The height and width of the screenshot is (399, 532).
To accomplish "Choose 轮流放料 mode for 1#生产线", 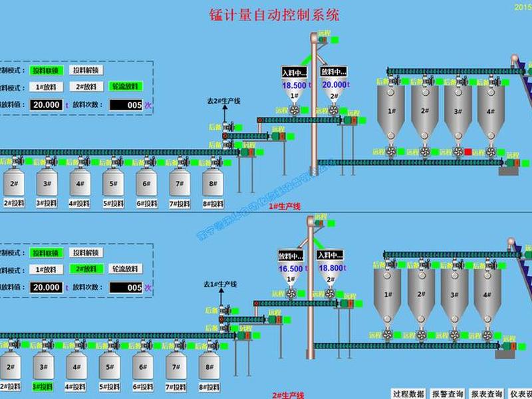I will [126, 86].
